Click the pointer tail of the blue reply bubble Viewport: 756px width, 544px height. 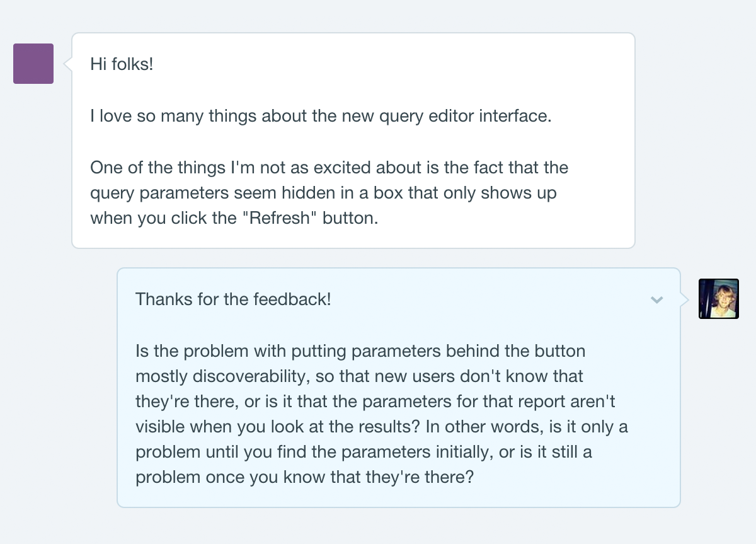(684, 299)
